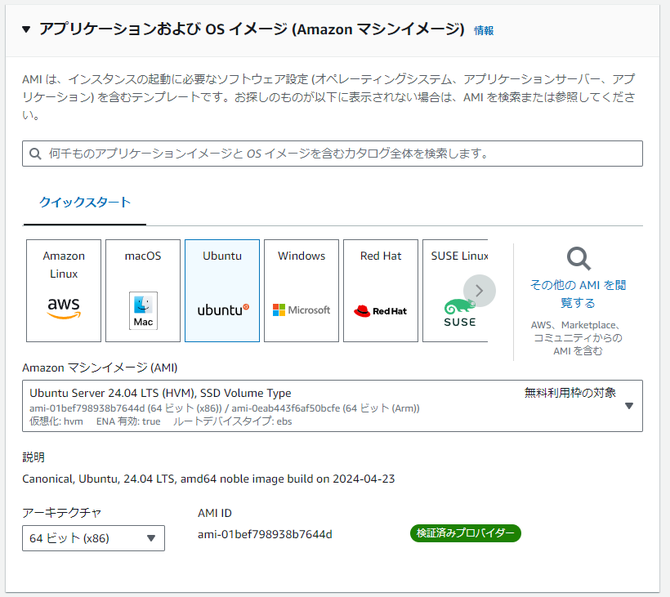
Task: Click the Microsoft logo icon
Action: tap(301, 310)
